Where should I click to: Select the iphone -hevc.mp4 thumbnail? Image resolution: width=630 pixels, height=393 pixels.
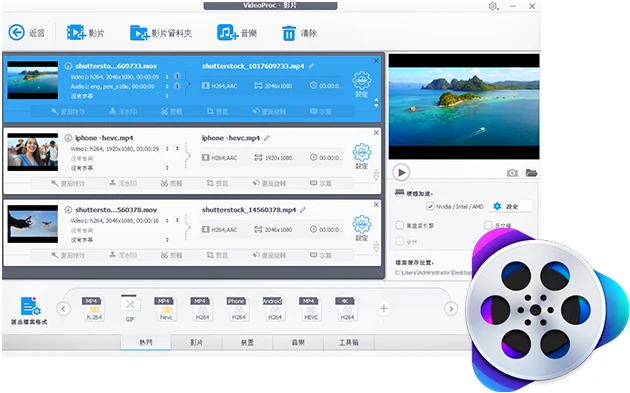[33, 152]
